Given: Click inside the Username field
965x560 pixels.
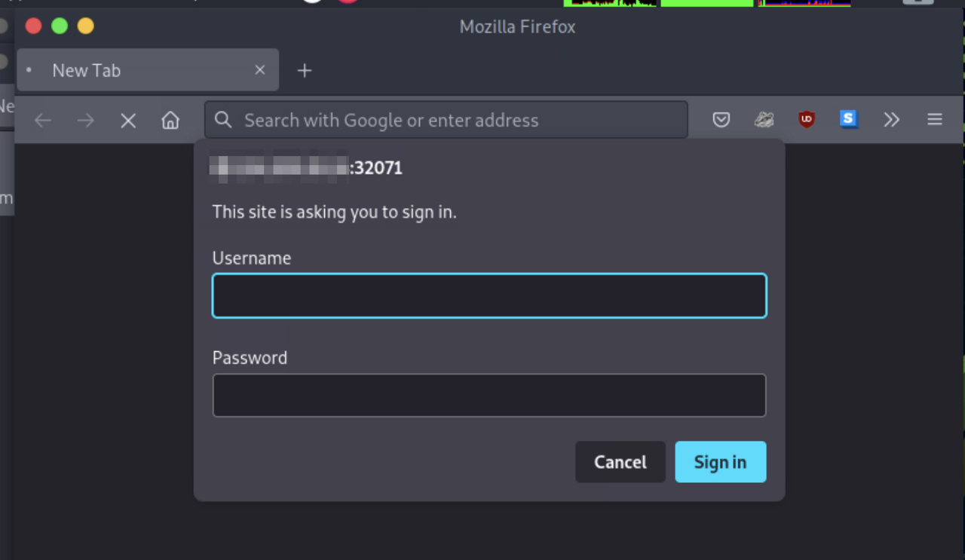Looking at the screenshot, I should [489, 295].
